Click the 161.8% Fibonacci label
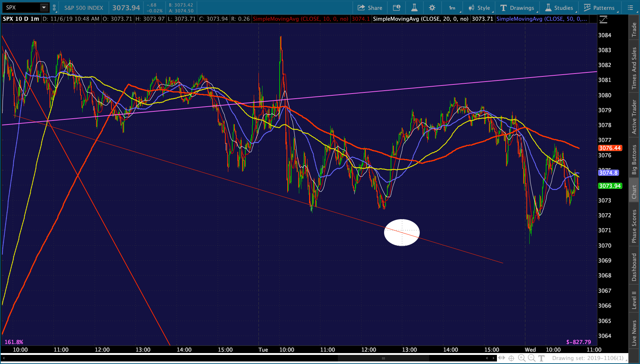 (14, 342)
